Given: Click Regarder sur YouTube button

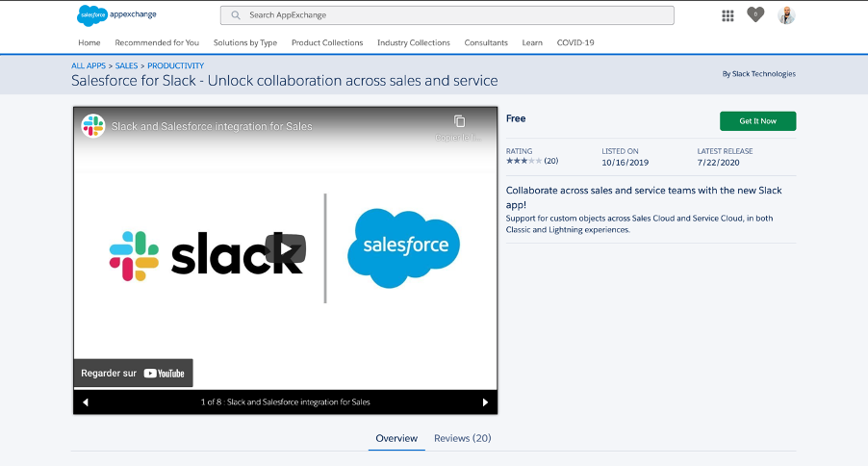Looking at the screenshot, I should [134, 373].
